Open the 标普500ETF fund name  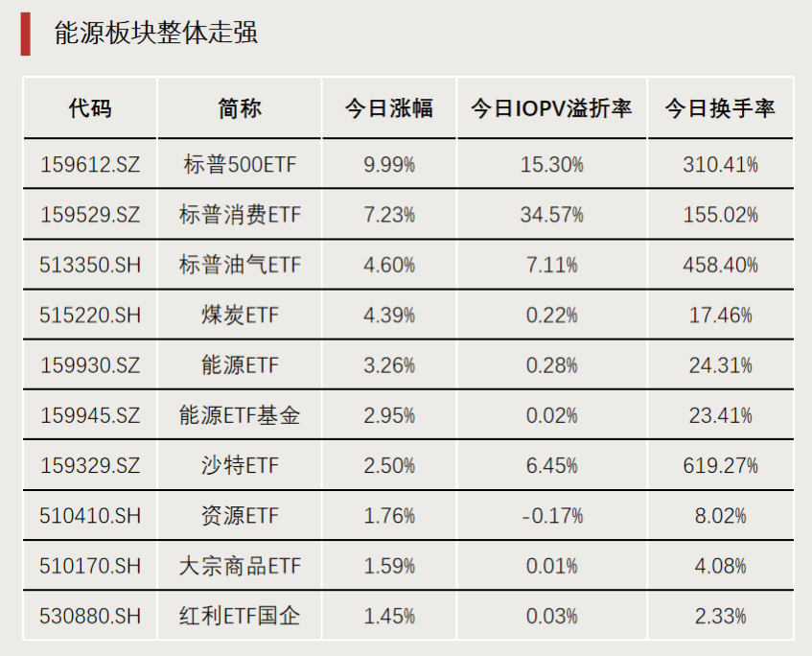point(240,165)
